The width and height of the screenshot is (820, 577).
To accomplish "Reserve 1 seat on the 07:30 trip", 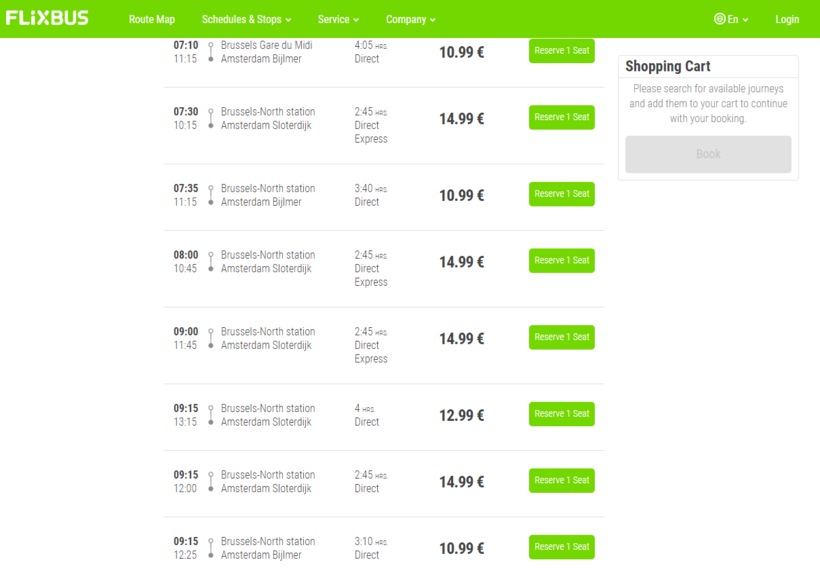I will coord(562,117).
